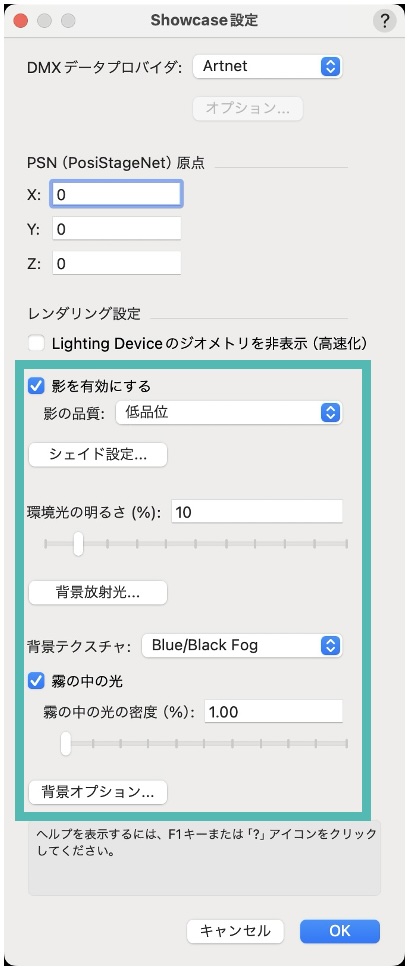Click the オプション... button
Image resolution: width=410 pixels, height=970 pixels.
tap(247, 108)
